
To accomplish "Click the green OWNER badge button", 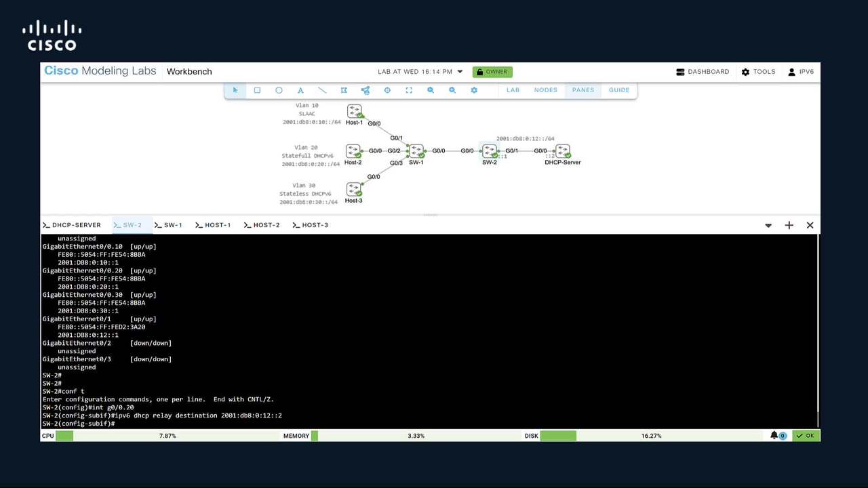I will pyautogui.click(x=492, y=72).
